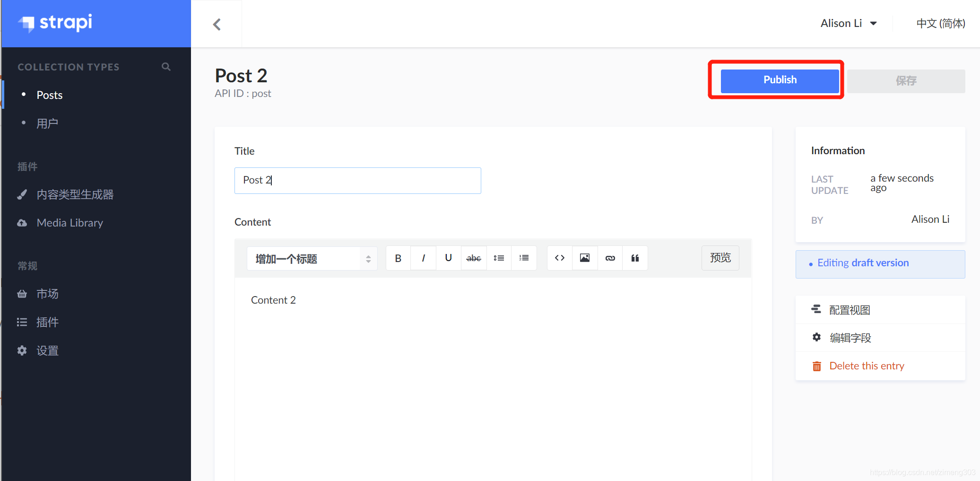The height and width of the screenshot is (481, 980).
Task: Click into the Content text area
Action: tap(493, 378)
